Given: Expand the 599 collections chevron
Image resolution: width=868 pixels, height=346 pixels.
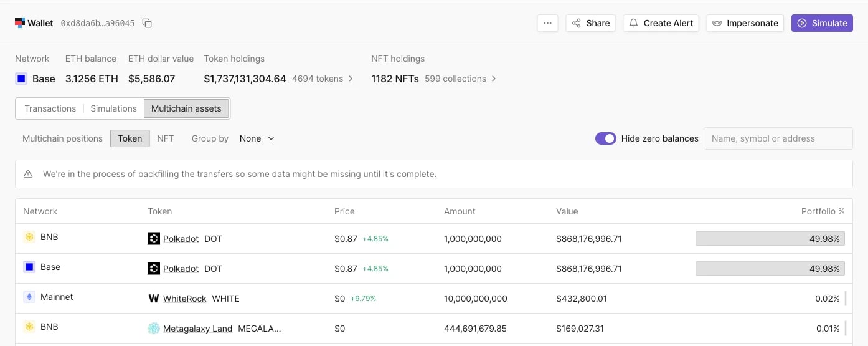Looking at the screenshot, I should [x=494, y=79].
